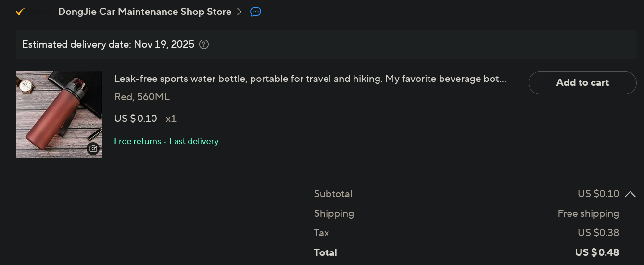The width and height of the screenshot is (644, 265).
Task: Open chat with the store via message icon
Action: coord(256,12)
